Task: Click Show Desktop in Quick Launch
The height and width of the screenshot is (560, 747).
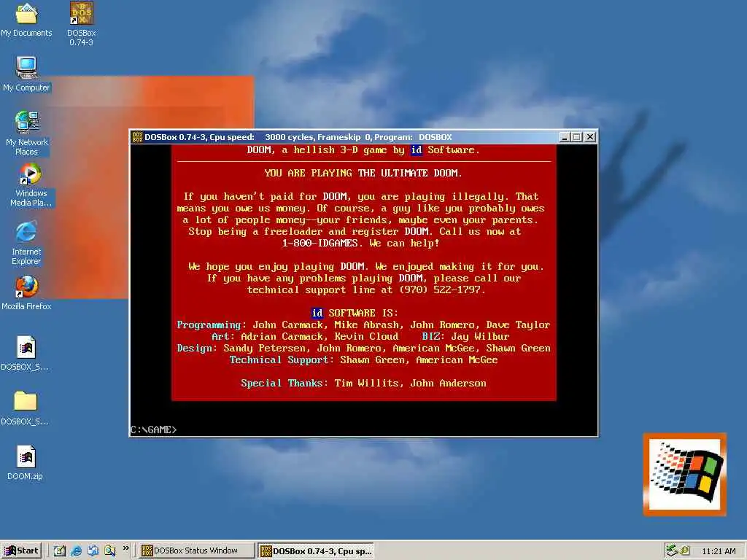Action: pyautogui.click(x=59, y=551)
